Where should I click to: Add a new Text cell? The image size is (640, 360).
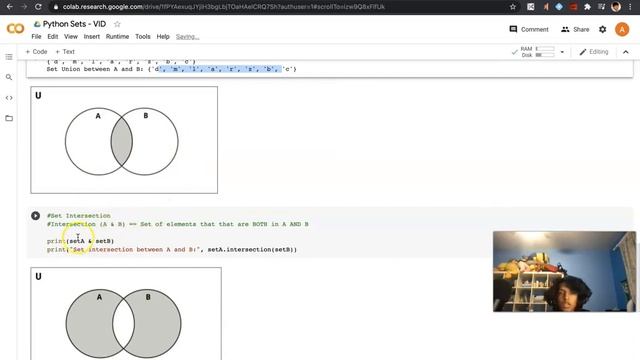pos(65,51)
